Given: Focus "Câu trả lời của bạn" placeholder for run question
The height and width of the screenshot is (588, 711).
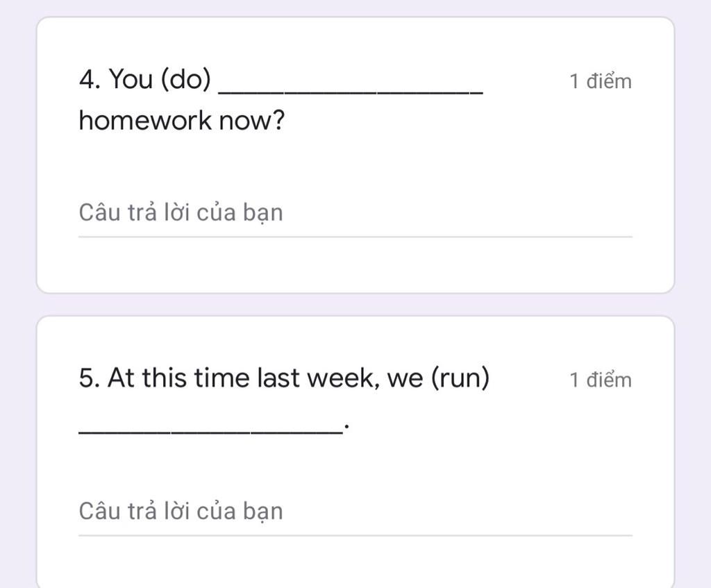Looking at the screenshot, I should (181, 512).
